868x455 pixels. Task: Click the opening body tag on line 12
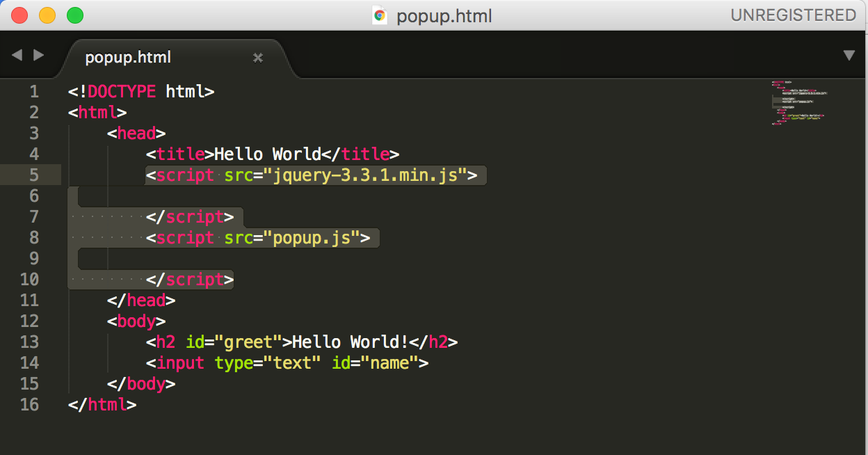pyautogui.click(x=136, y=321)
